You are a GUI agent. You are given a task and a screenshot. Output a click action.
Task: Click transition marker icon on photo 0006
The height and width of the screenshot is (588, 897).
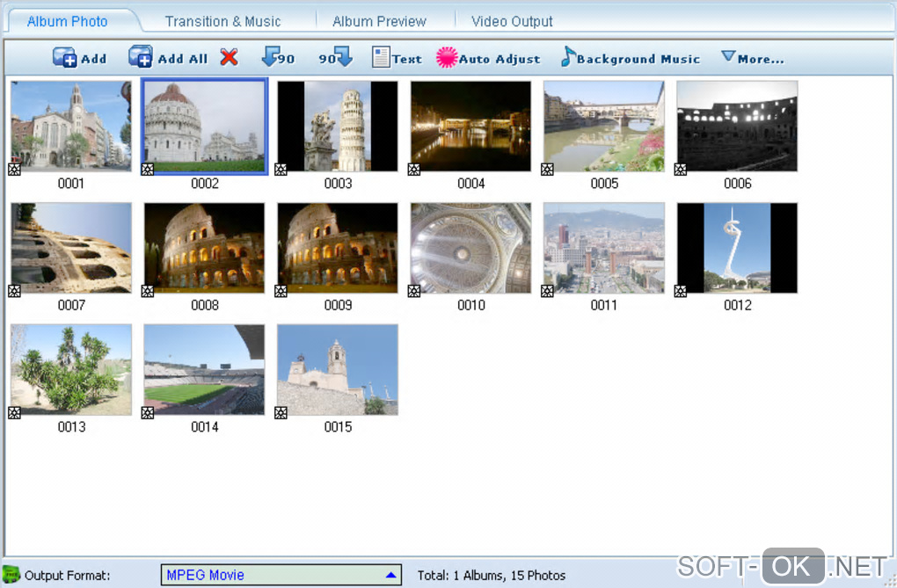pos(681,170)
